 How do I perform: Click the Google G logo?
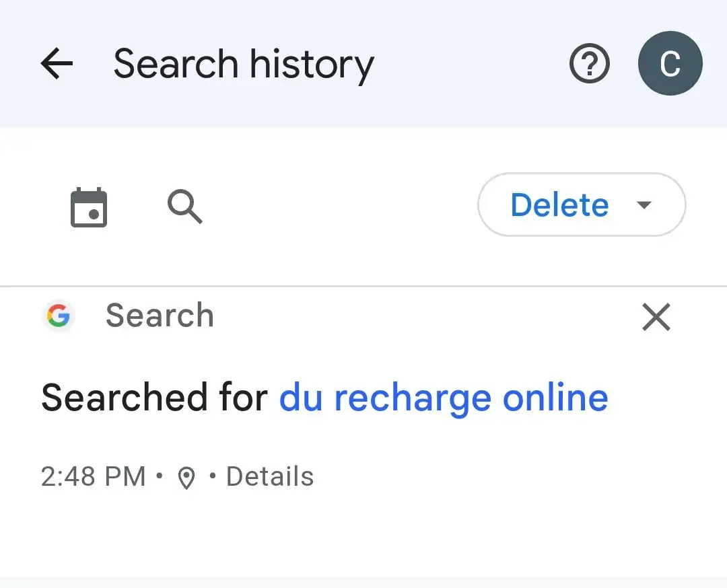coord(59,316)
